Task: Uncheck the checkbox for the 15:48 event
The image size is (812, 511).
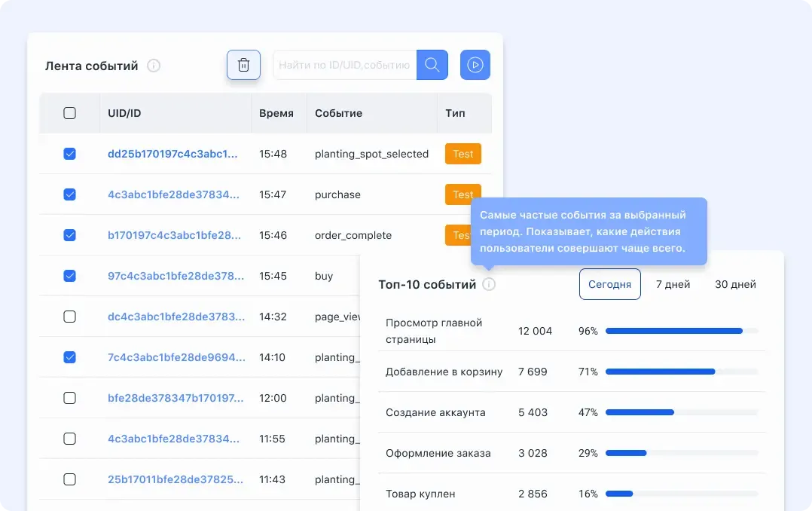Action: point(69,154)
